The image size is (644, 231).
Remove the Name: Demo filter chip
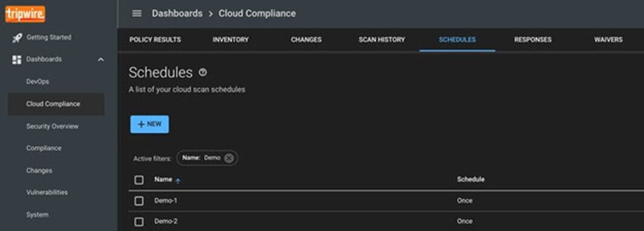point(229,158)
